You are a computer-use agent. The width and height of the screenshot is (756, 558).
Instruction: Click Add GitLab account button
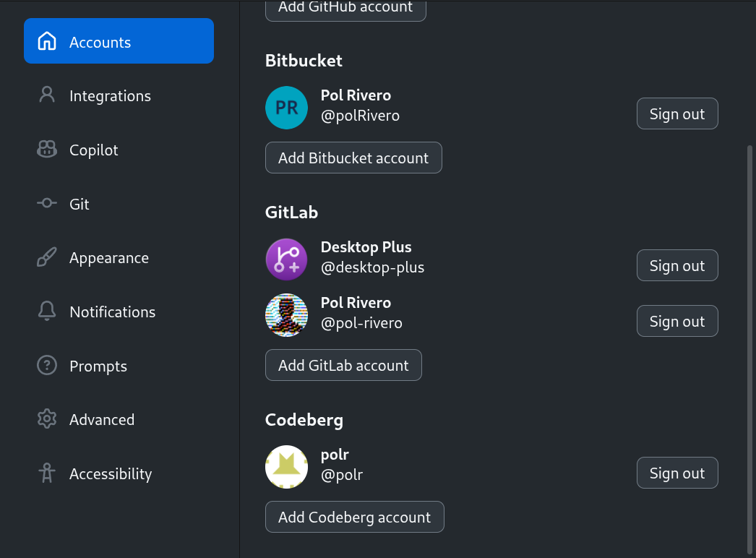(x=343, y=365)
